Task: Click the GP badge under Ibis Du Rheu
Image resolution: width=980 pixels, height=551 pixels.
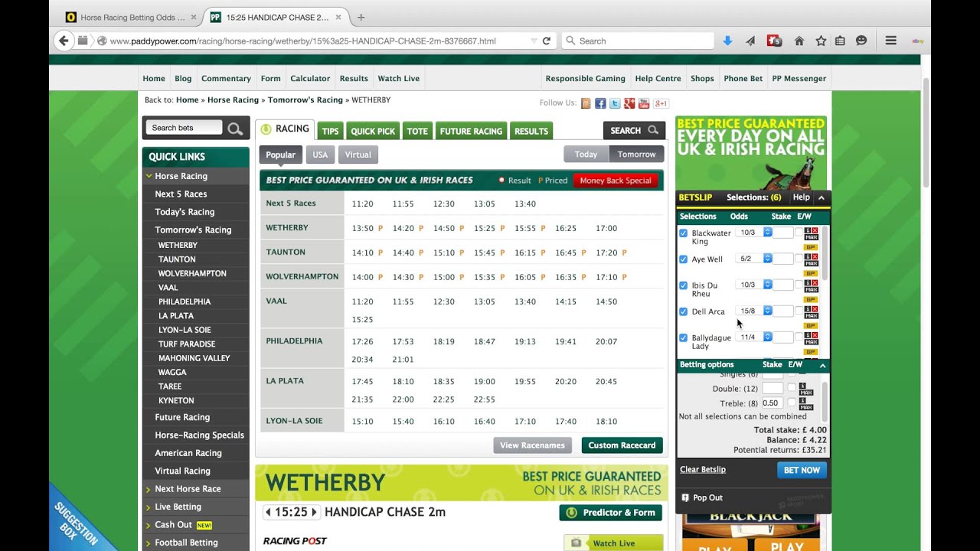Action: point(811,299)
